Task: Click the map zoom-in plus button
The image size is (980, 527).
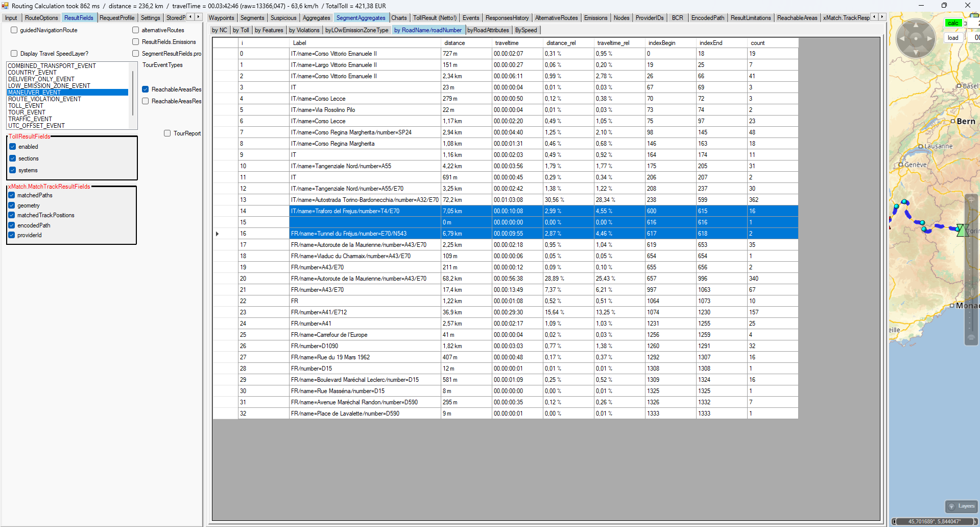Action: [971, 200]
